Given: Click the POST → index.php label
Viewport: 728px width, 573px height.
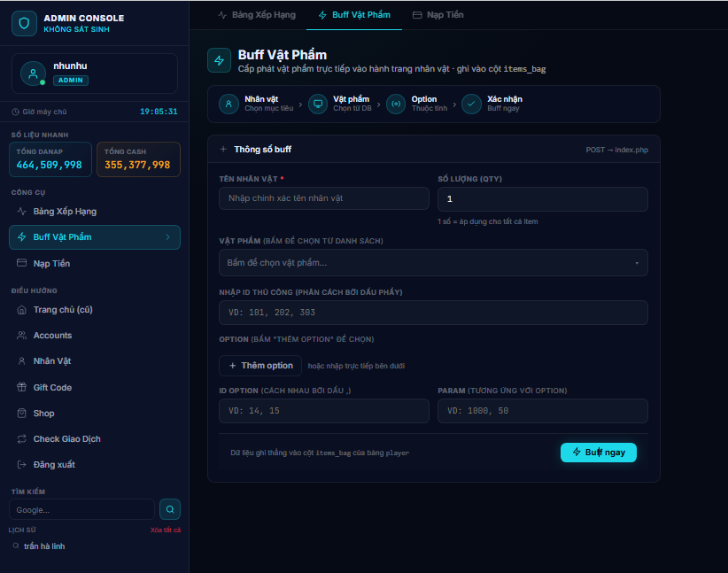Looking at the screenshot, I should [x=616, y=150].
